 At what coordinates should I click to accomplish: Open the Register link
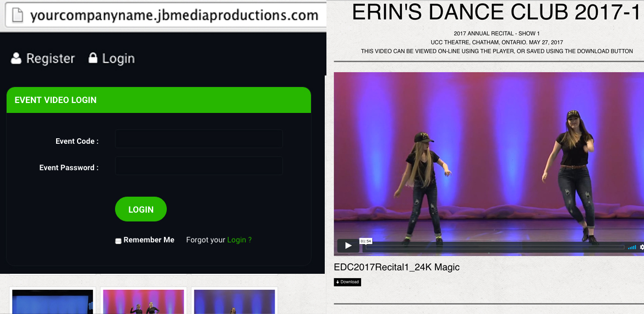[50, 58]
